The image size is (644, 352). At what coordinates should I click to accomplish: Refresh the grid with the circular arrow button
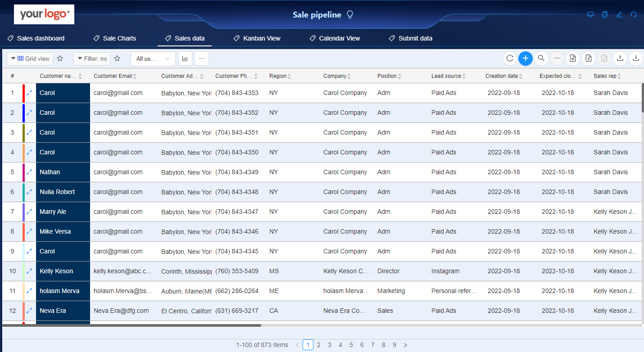coord(510,58)
